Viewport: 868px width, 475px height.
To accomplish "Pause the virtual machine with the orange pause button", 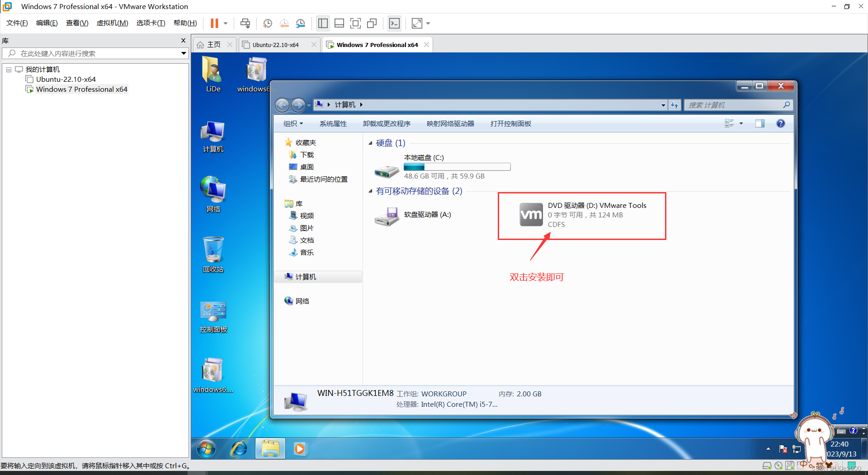I will tap(214, 23).
